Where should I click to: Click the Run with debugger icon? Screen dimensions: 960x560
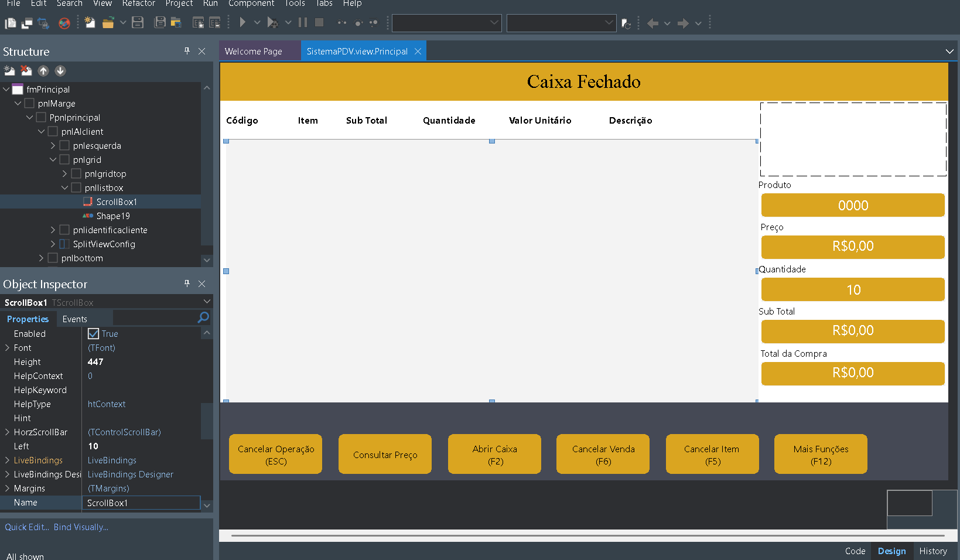click(x=272, y=23)
